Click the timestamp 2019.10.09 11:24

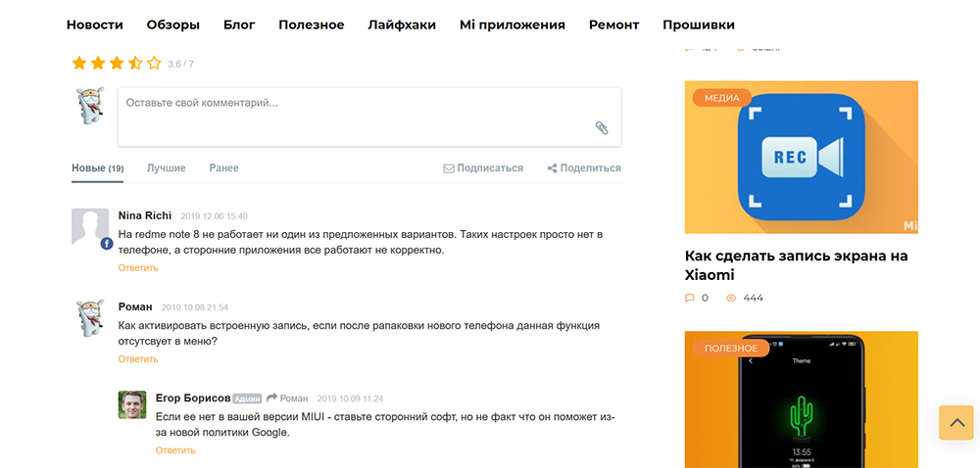pos(350,398)
